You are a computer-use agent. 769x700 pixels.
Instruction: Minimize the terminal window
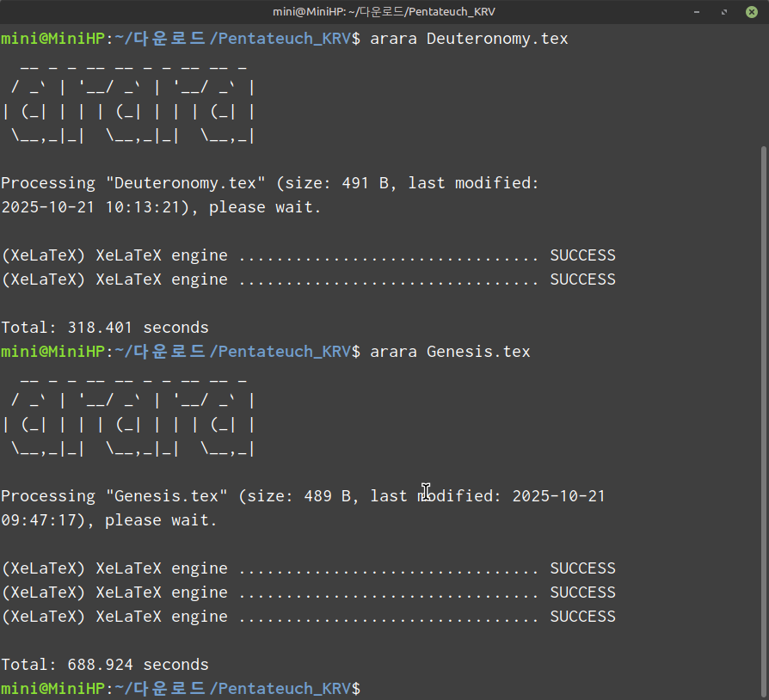pos(697,12)
